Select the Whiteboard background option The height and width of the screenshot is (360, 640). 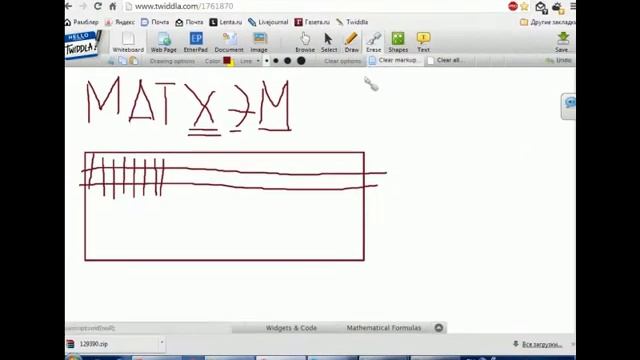pyautogui.click(x=128, y=42)
